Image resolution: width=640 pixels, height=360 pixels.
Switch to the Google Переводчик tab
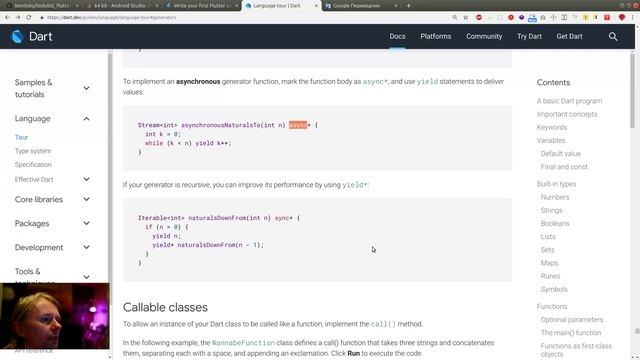(360, 6)
